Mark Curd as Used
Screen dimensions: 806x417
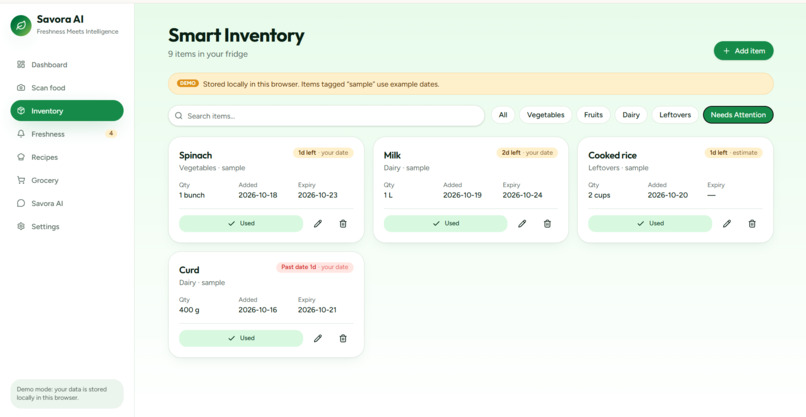(241, 338)
